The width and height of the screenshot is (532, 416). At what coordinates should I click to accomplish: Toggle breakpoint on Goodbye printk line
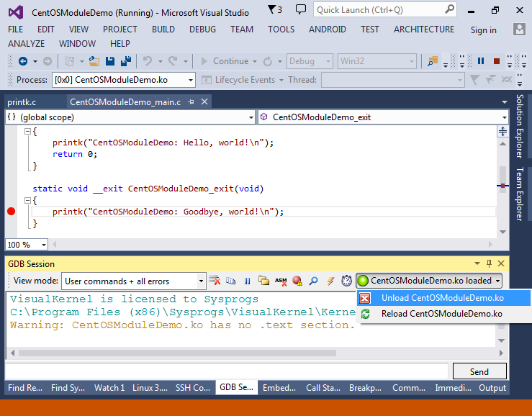point(12,212)
